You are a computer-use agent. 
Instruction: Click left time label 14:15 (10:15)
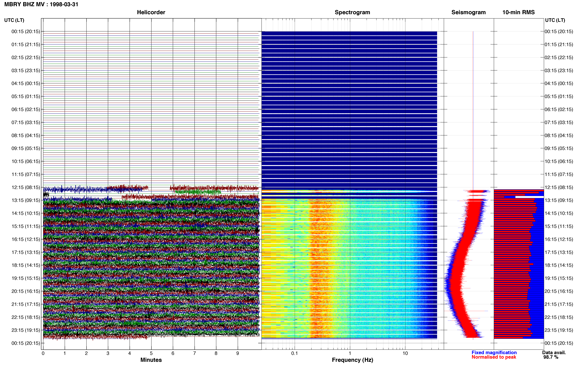click(x=26, y=213)
